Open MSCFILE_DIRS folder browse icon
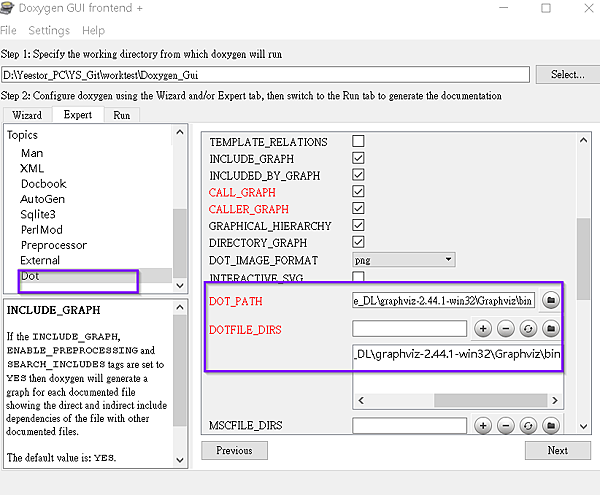This screenshot has width=600, height=495. click(x=551, y=425)
